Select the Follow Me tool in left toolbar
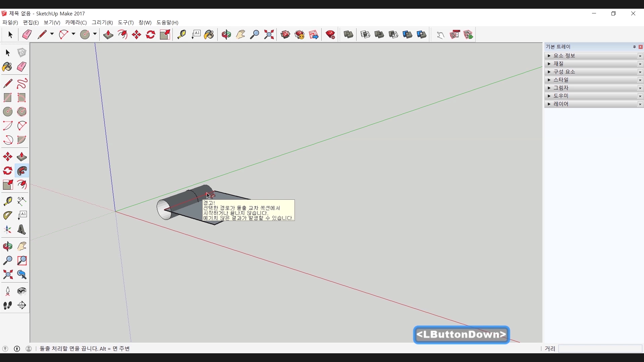Screen dimensions: 644x362 (22, 171)
